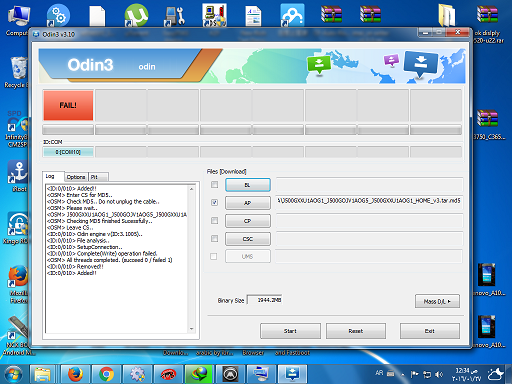Image resolution: width=512 pixels, height=384 pixels.
Task: Tick the BL file checkbox
Action: pyautogui.click(x=214, y=184)
